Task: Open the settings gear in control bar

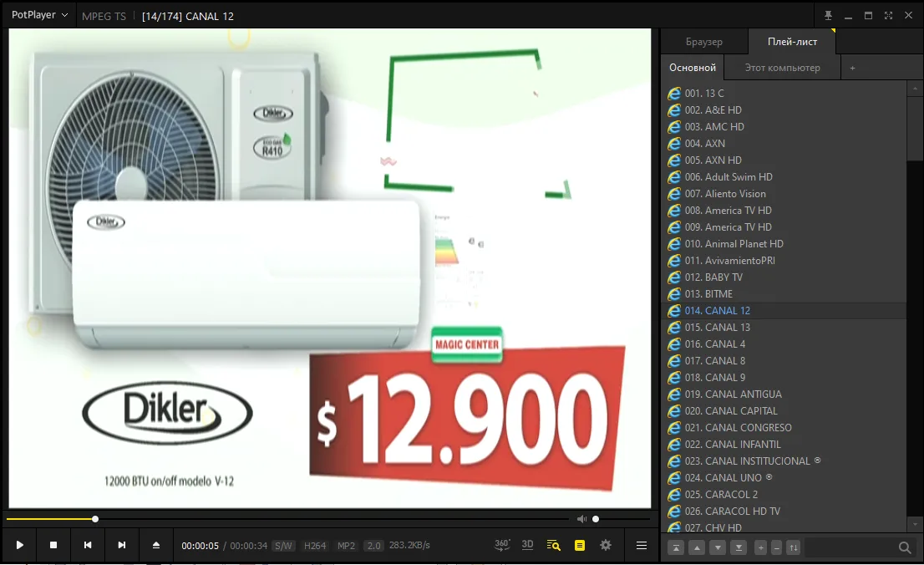Action: (606, 545)
